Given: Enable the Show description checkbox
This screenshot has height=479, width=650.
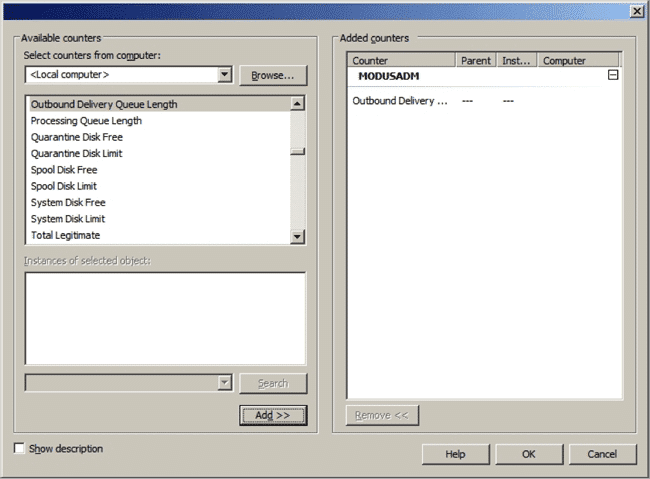Looking at the screenshot, I should coord(20,449).
